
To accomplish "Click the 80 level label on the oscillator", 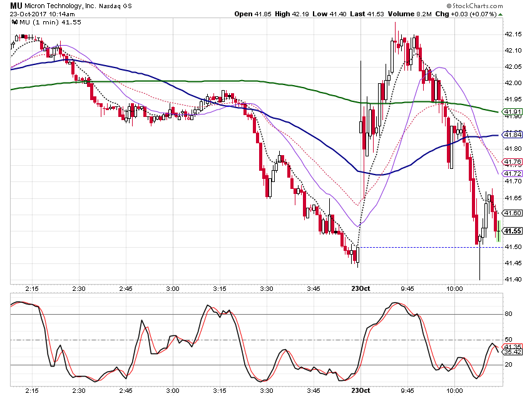I will click(x=509, y=314).
